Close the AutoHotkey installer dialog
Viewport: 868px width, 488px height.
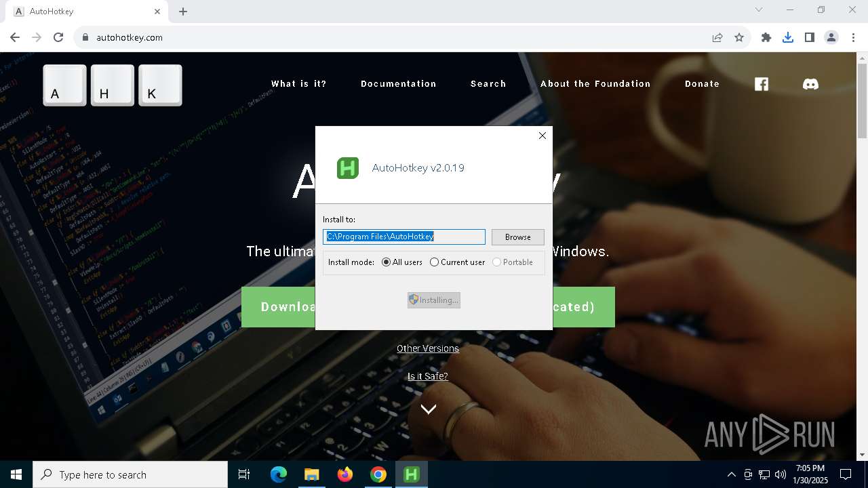click(542, 136)
